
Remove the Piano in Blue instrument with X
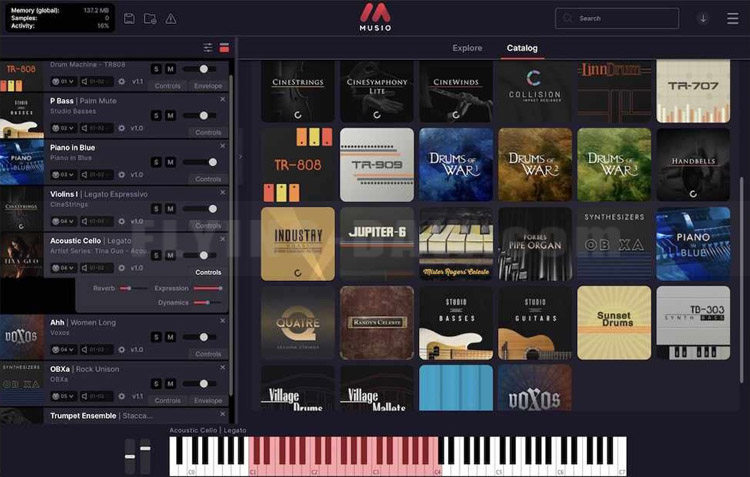(222, 146)
